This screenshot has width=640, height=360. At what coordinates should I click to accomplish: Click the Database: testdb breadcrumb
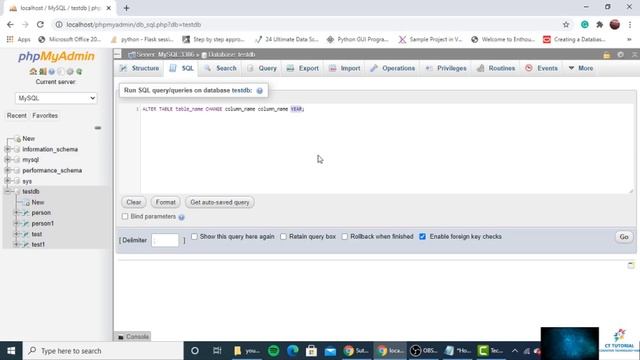tap(228, 54)
